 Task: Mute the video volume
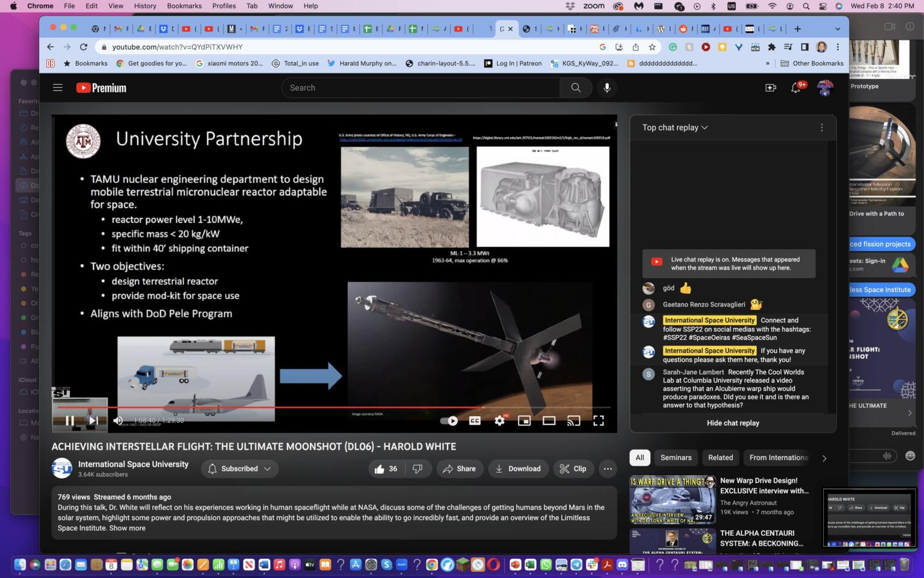(x=118, y=421)
